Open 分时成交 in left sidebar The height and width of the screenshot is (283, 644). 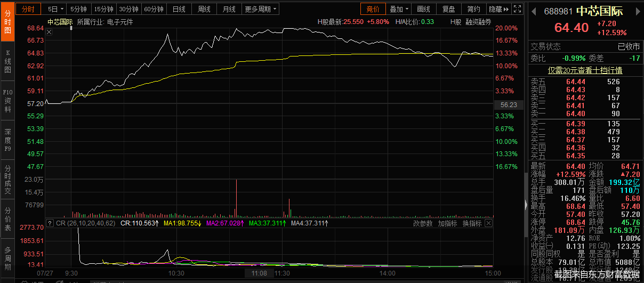tap(7, 180)
